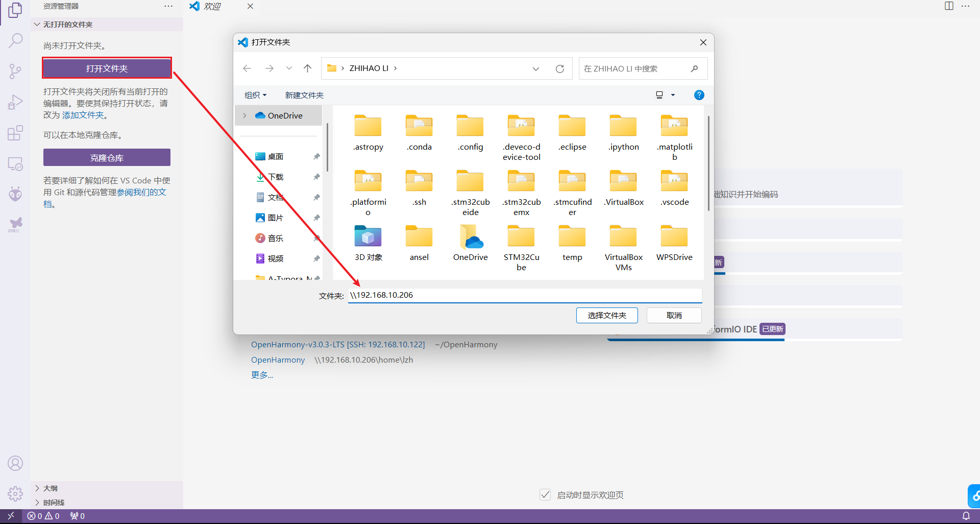Open Remote Explorer icon in activity bar
The height and width of the screenshot is (524, 980).
point(15,164)
